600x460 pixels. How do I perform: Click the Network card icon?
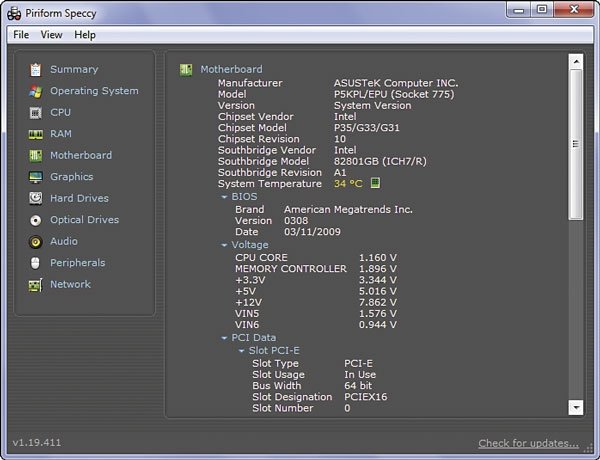[x=36, y=285]
